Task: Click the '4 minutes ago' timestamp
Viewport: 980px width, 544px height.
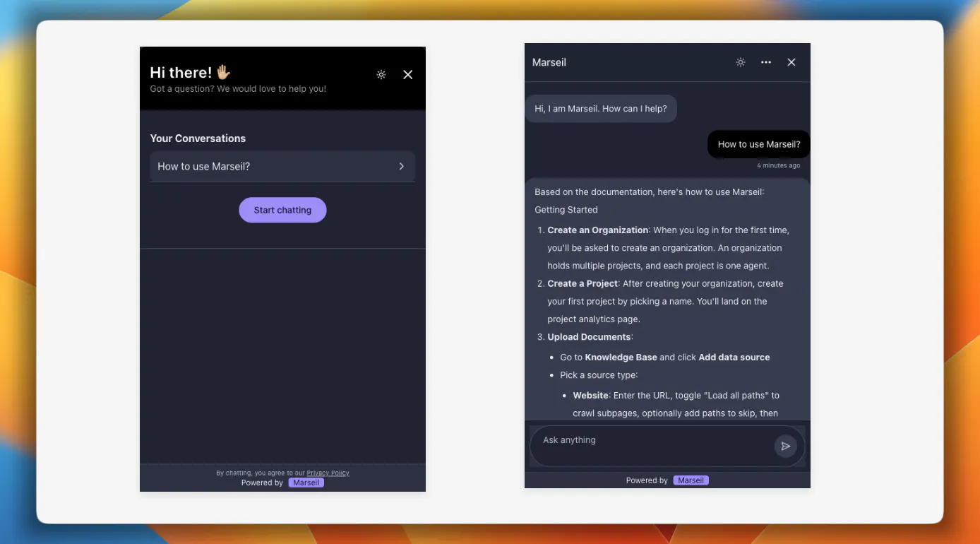Action: coord(779,166)
